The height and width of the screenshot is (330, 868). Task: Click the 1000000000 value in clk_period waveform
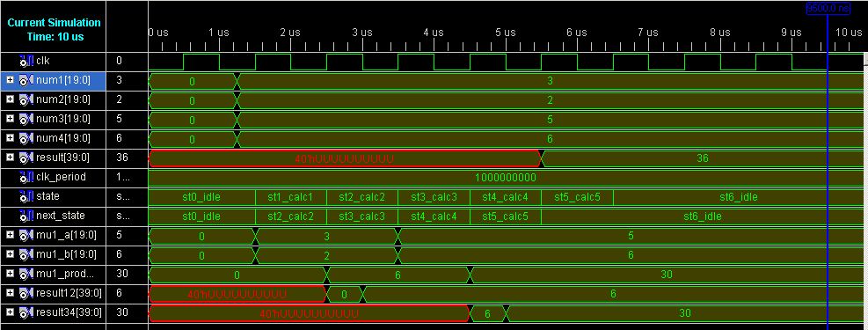[506, 178]
